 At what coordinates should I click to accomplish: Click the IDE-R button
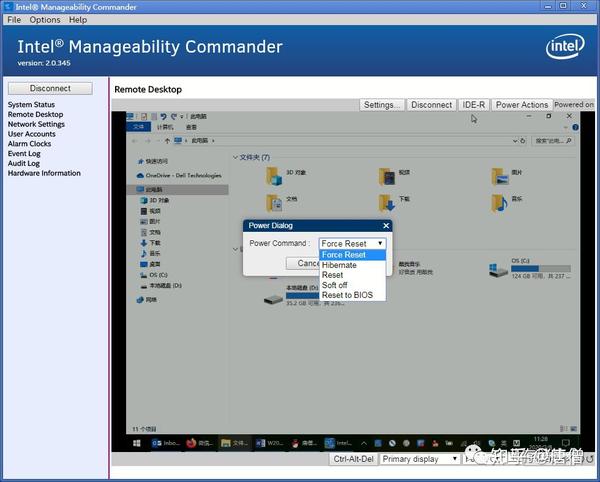(473, 105)
